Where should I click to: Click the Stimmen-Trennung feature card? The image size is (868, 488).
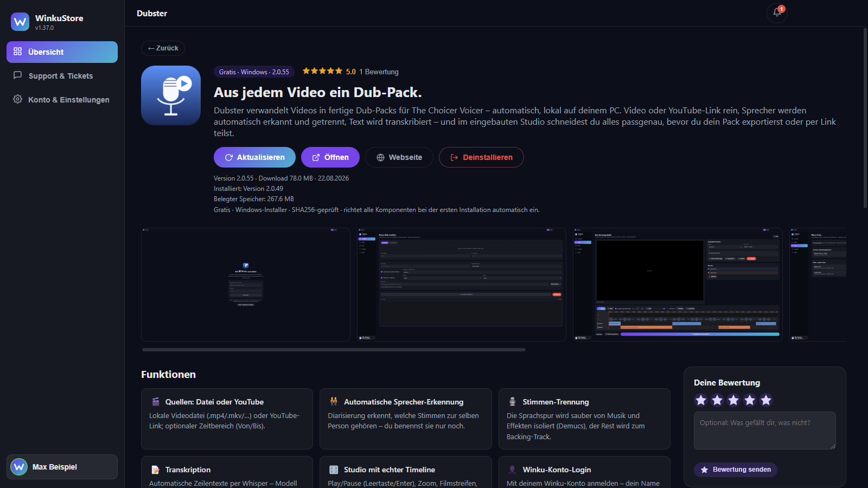tap(584, 419)
